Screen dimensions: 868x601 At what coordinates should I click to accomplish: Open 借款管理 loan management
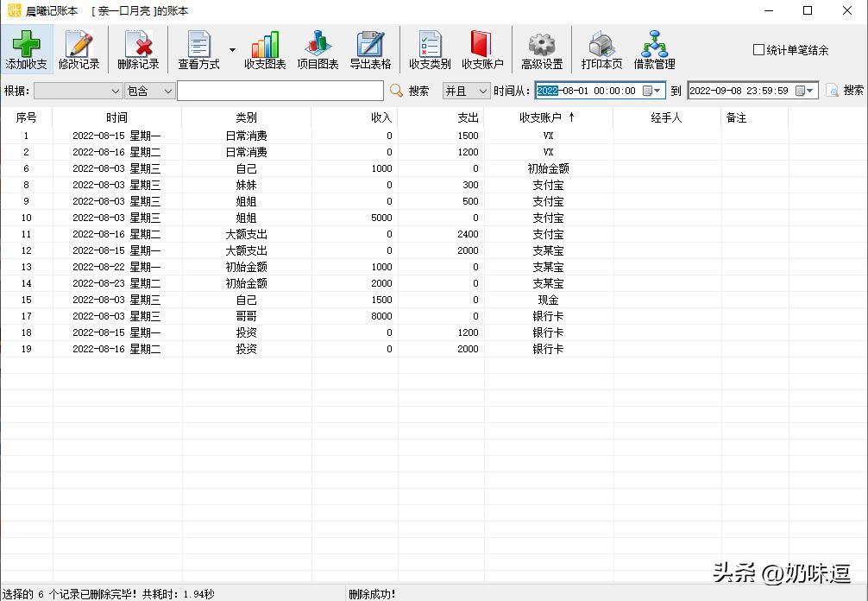pyautogui.click(x=654, y=49)
